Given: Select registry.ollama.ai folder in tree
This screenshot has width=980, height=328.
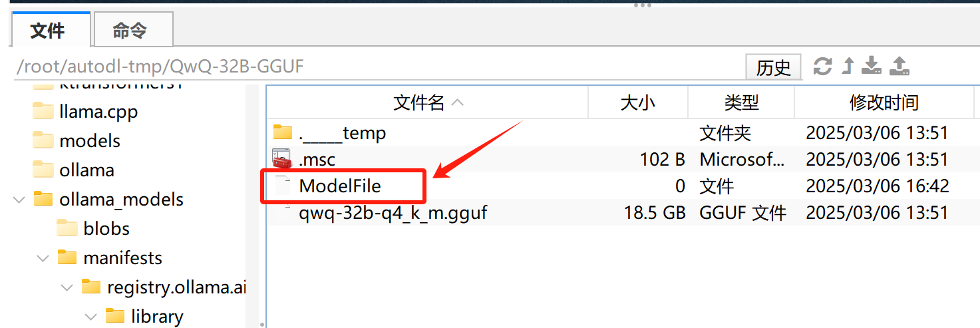Looking at the screenshot, I should [x=176, y=287].
